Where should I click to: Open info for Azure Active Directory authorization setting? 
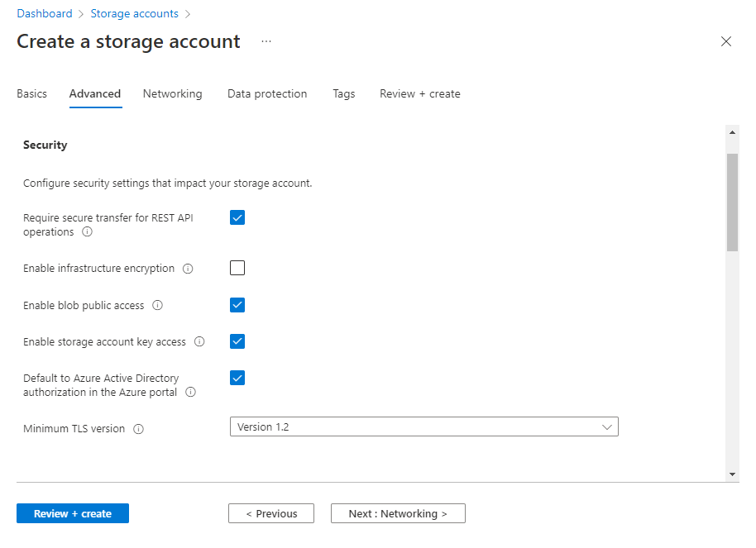(x=190, y=392)
